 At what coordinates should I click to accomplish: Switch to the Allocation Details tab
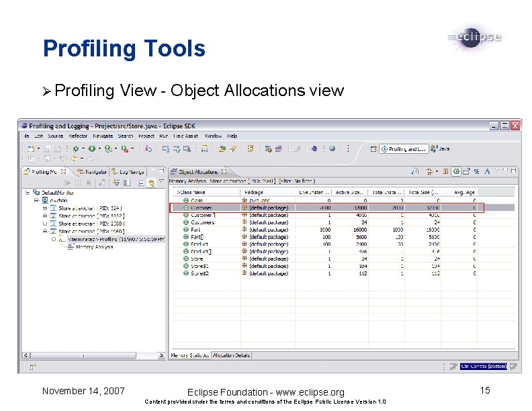pyautogui.click(x=231, y=355)
